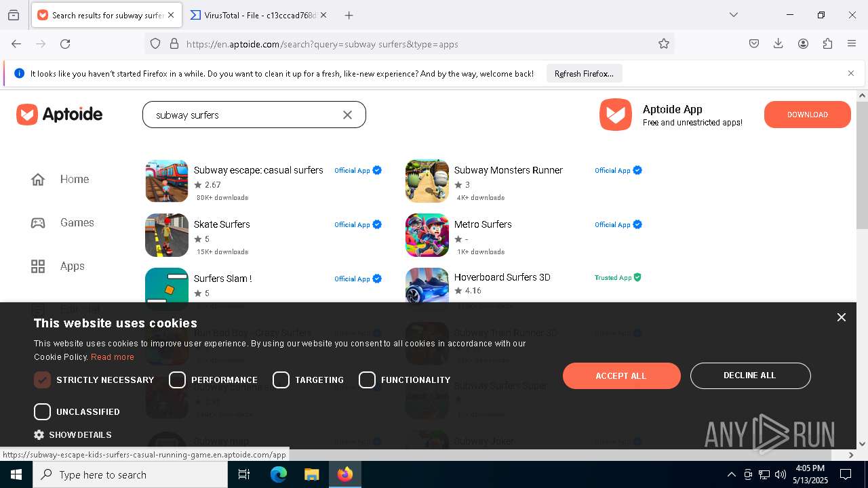Open tracking protection shield icon
This screenshot has width=868, height=488.
(155, 44)
